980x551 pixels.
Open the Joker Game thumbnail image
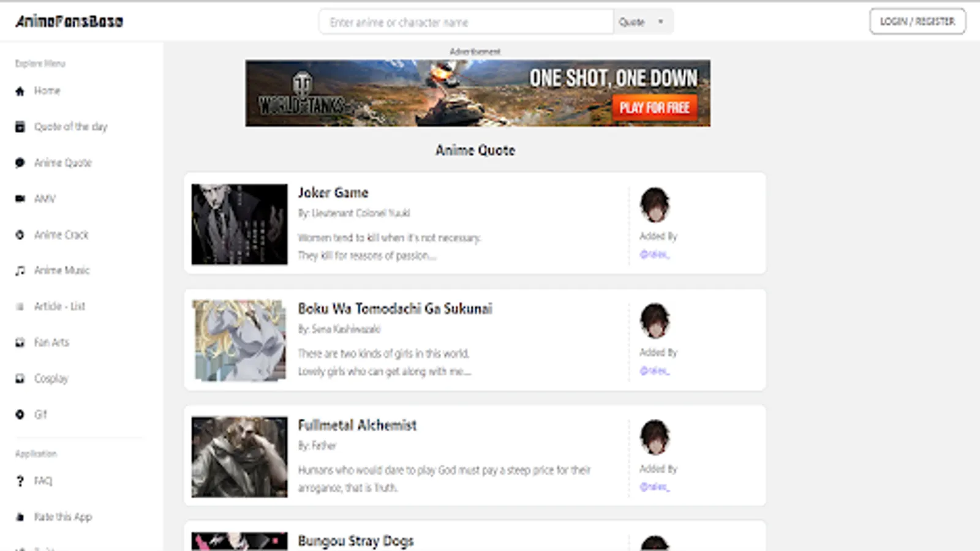[x=239, y=224]
